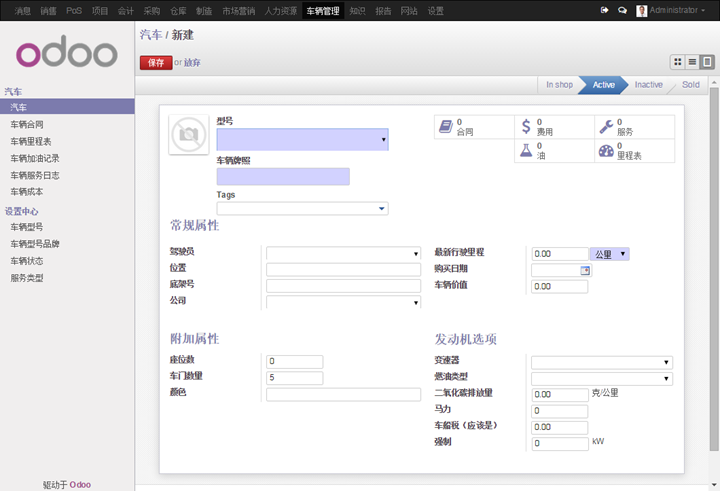The image size is (720, 491).
Task: Set status to Active
Action: click(603, 85)
